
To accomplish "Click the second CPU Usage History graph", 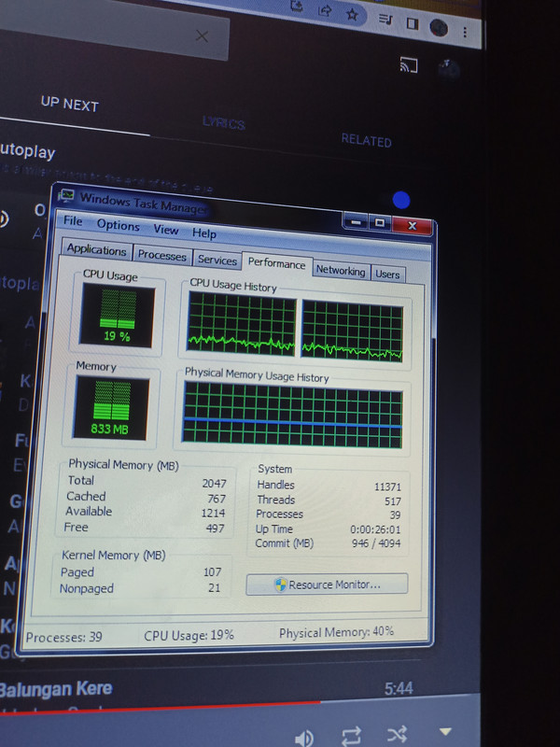I will point(352,331).
